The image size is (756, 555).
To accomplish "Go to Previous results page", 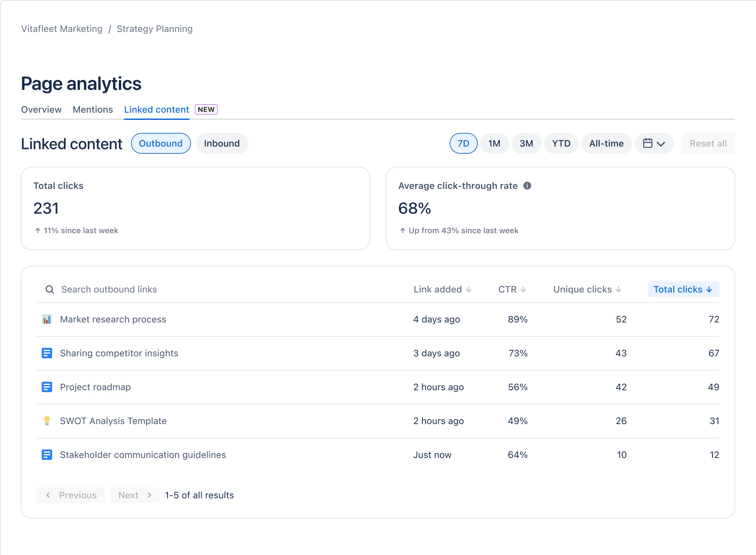I will pos(71,495).
